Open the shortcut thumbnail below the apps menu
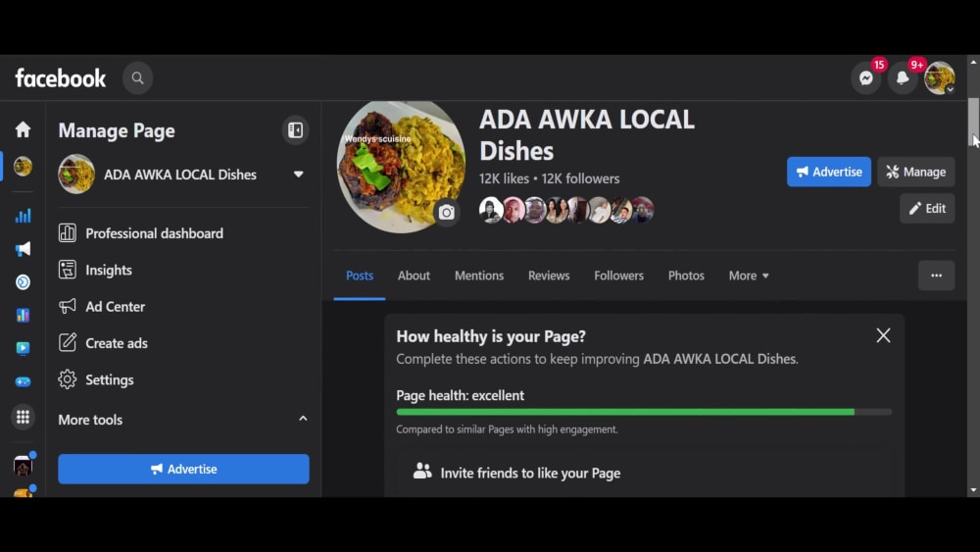Image resolution: width=980 pixels, height=552 pixels. pyautogui.click(x=24, y=466)
